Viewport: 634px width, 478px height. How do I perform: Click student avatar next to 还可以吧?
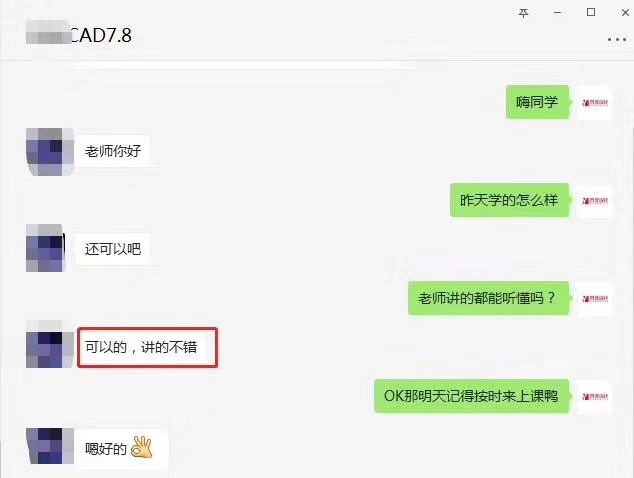(x=45, y=248)
